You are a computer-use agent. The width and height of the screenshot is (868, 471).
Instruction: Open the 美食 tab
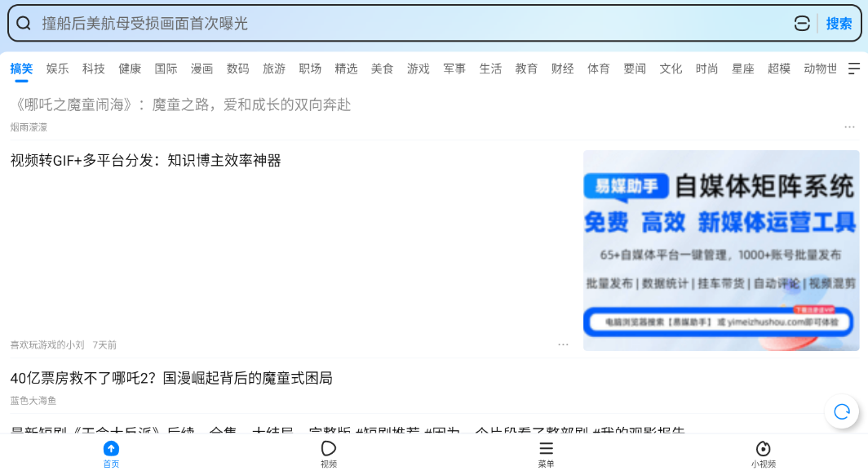tap(382, 69)
